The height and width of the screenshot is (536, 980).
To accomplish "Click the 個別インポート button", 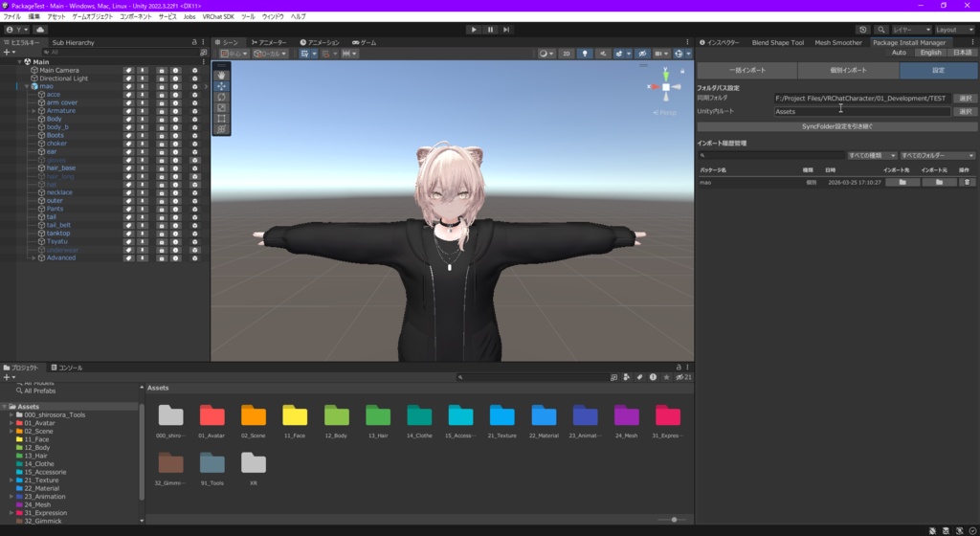I will [x=848, y=70].
